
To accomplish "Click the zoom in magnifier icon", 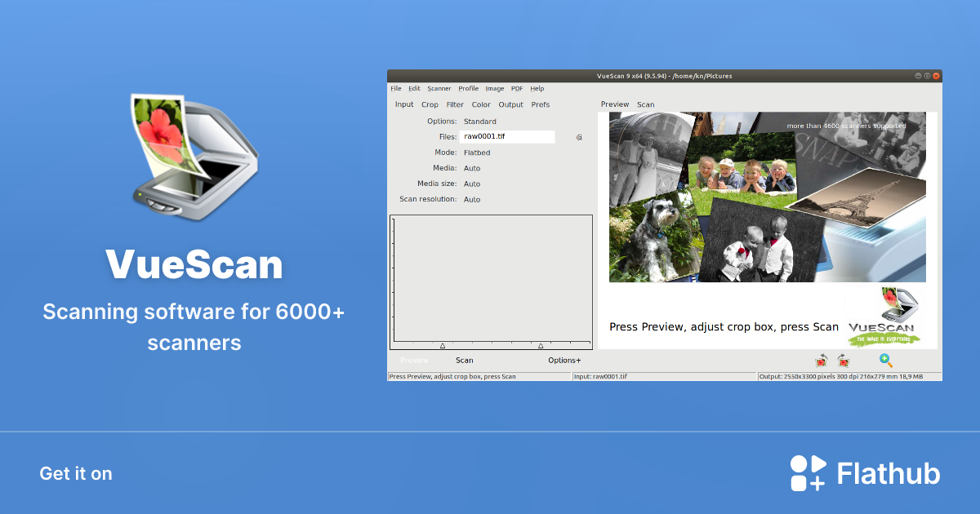I will tap(885, 360).
